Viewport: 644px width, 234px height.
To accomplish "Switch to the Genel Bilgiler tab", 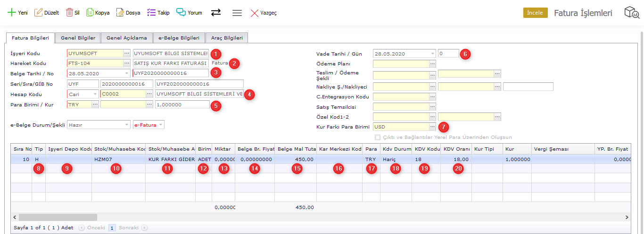I will [78, 38].
